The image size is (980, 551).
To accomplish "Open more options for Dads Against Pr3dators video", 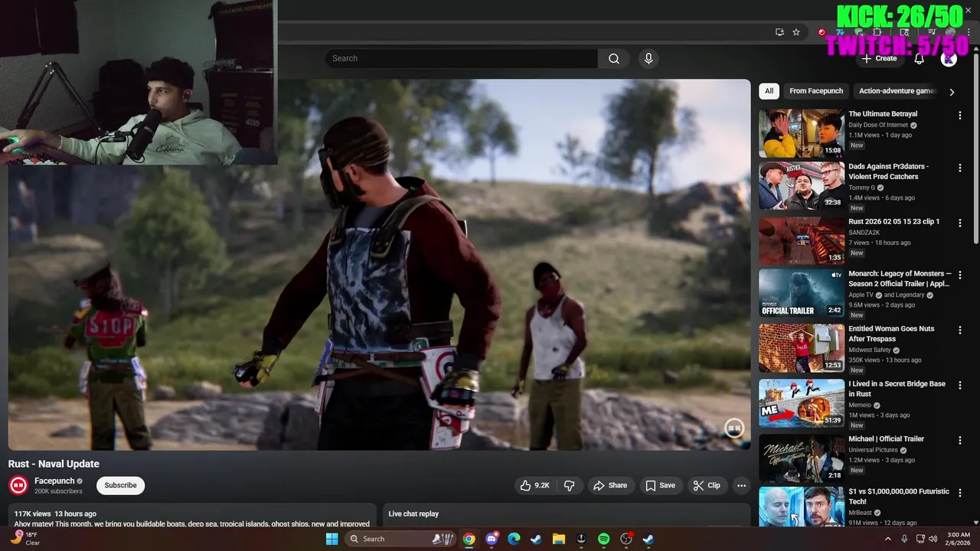I will (960, 168).
